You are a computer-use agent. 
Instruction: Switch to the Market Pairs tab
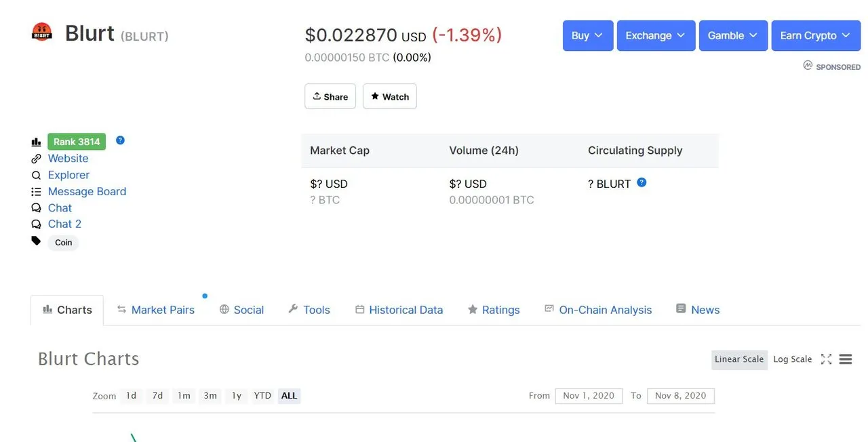tap(155, 310)
